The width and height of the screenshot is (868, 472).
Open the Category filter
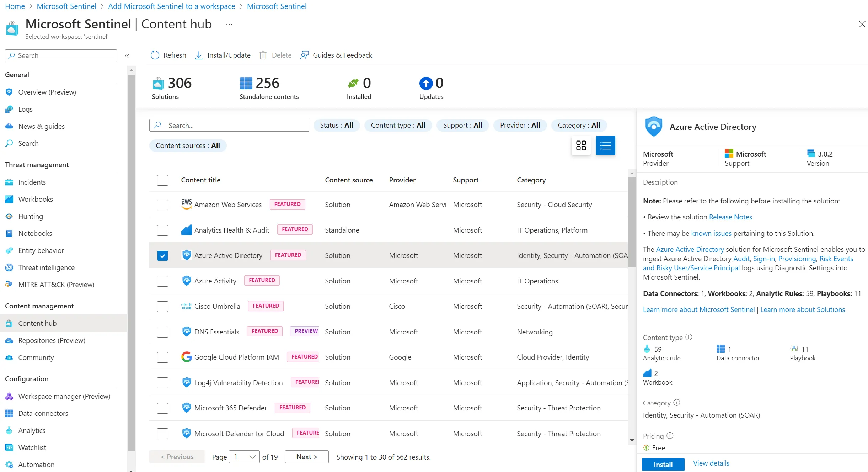578,125
